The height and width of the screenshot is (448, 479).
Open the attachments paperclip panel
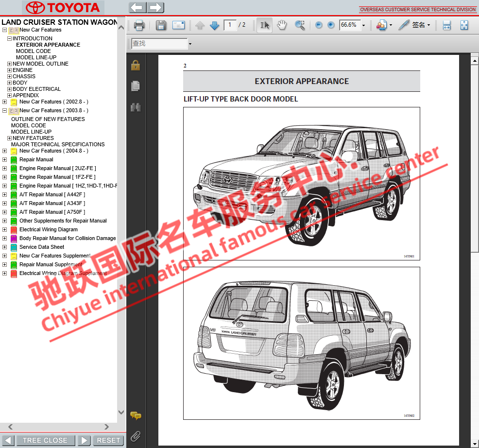(x=136, y=436)
